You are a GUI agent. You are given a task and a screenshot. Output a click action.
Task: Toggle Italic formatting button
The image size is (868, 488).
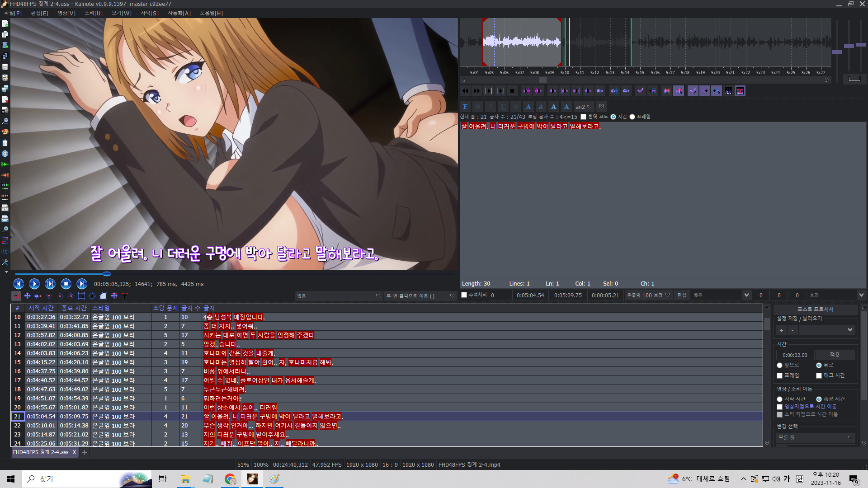coord(491,107)
